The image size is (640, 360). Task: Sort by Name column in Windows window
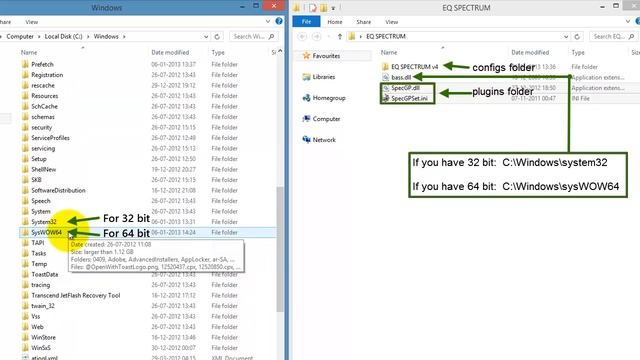coord(29,52)
